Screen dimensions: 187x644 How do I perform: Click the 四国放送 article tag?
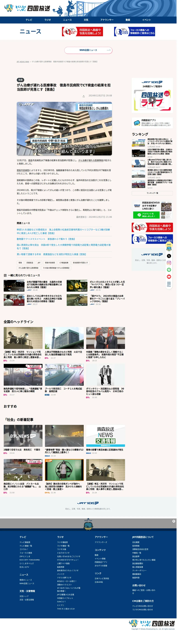(29, 263)
